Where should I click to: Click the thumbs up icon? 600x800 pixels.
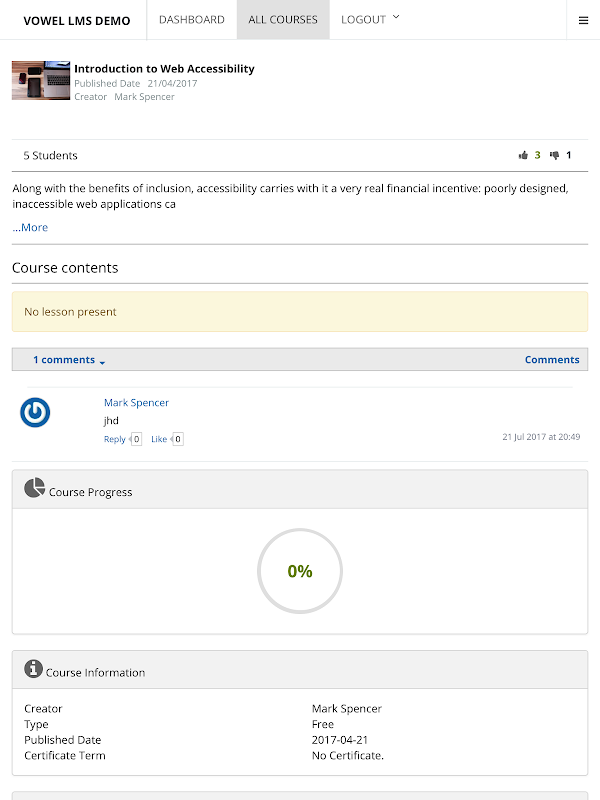(x=523, y=155)
